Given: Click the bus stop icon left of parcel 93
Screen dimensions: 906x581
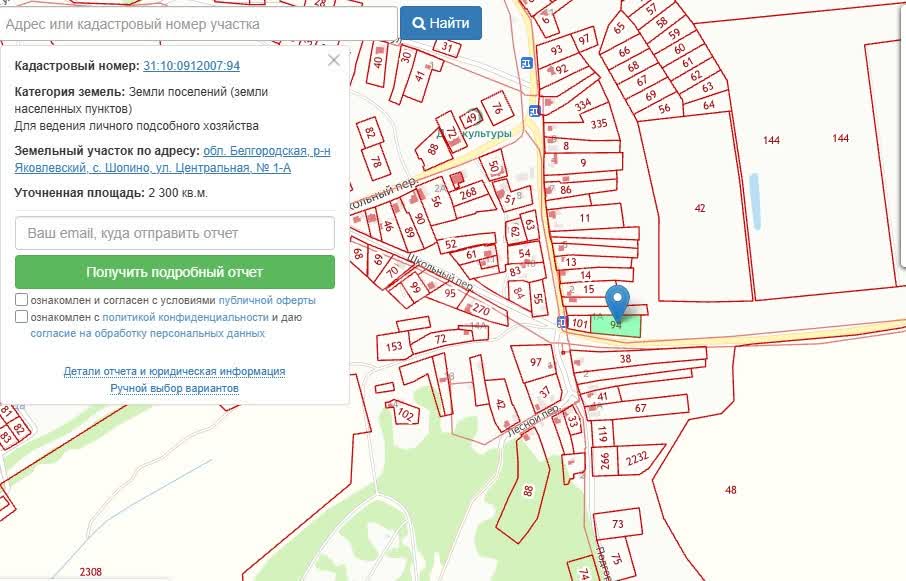Looking at the screenshot, I should tap(526, 62).
